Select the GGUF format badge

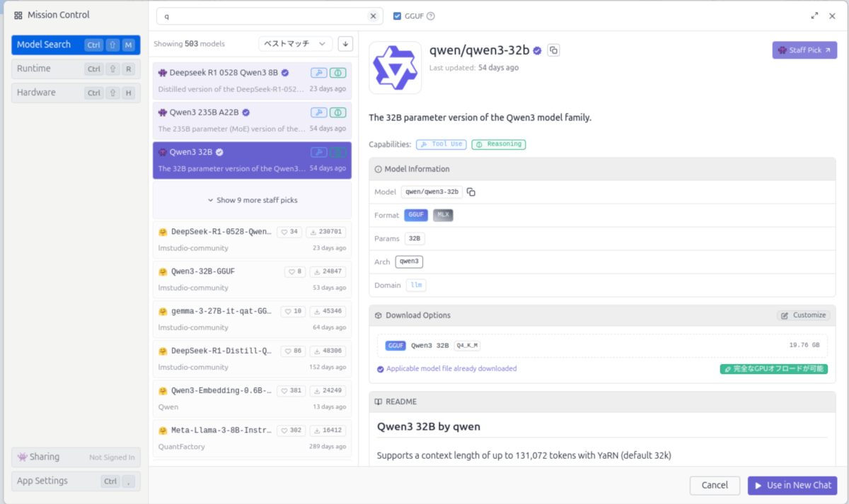point(416,215)
